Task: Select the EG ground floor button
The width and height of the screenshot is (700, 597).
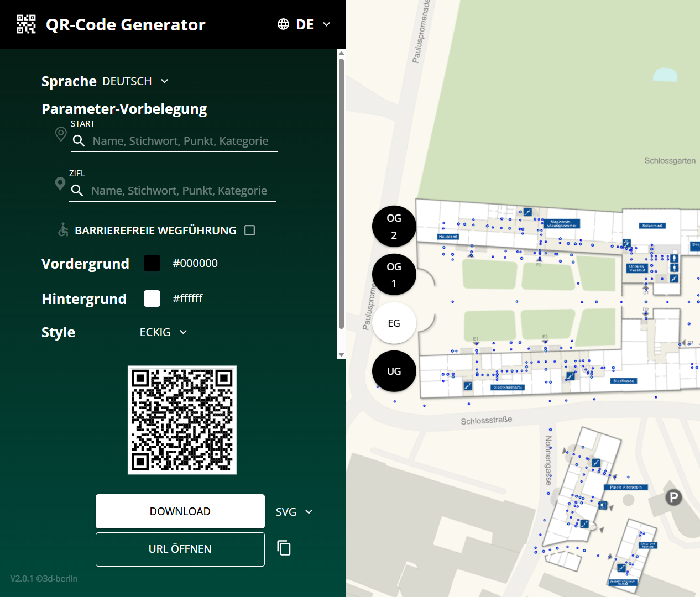Action: [x=394, y=323]
